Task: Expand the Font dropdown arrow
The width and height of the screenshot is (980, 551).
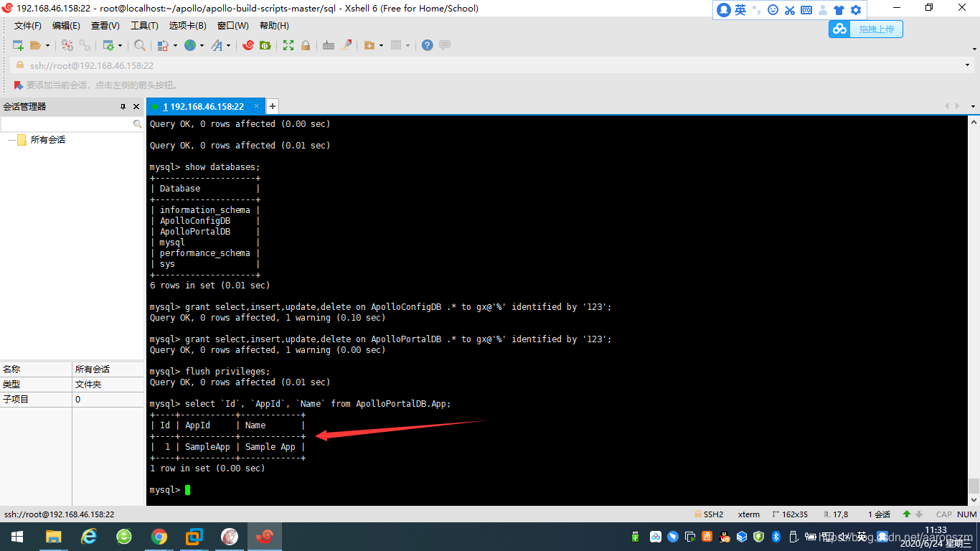Action: (229, 45)
